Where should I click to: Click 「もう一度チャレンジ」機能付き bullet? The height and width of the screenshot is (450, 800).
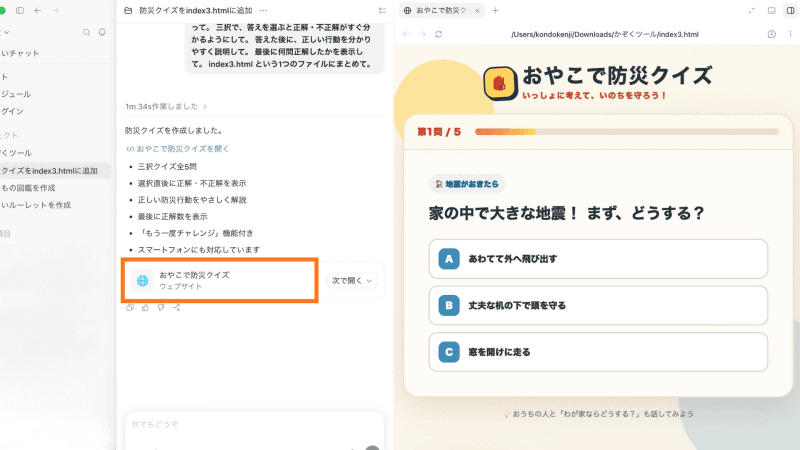(x=195, y=233)
